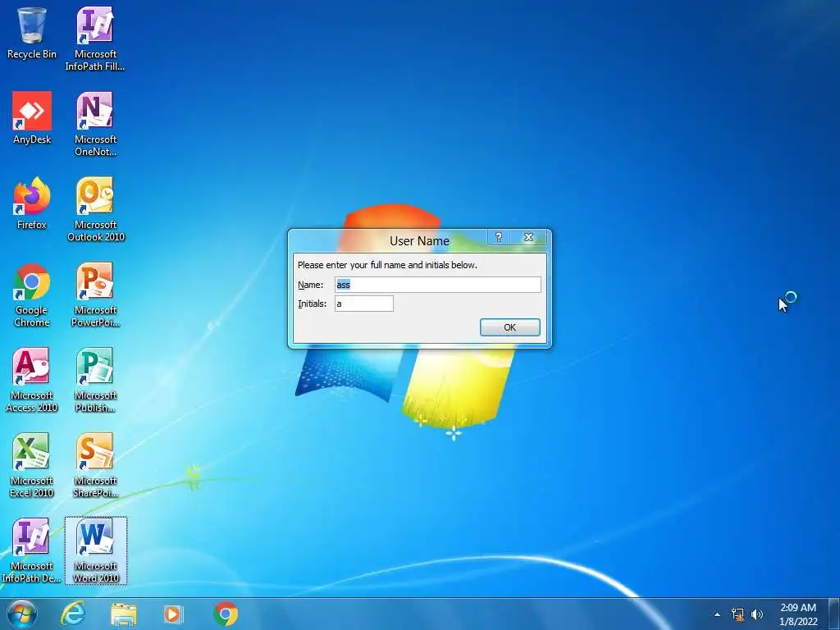Viewport: 840px width, 630px height.
Task: Open Windows Explorer from the taskbar
Action: point(124,614)
